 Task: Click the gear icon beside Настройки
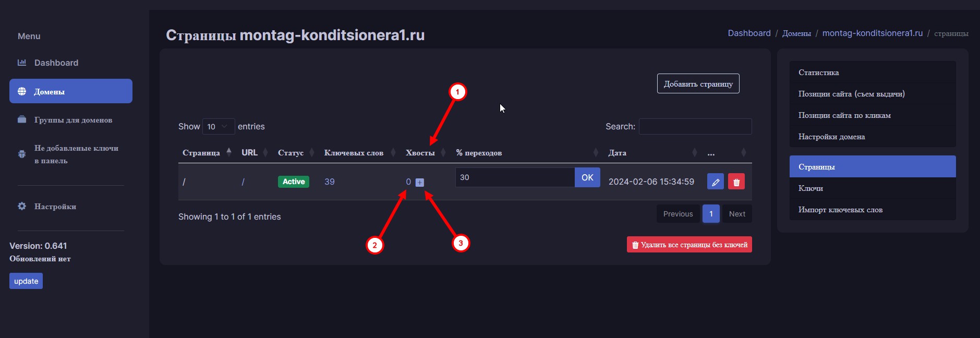point(22,206)
